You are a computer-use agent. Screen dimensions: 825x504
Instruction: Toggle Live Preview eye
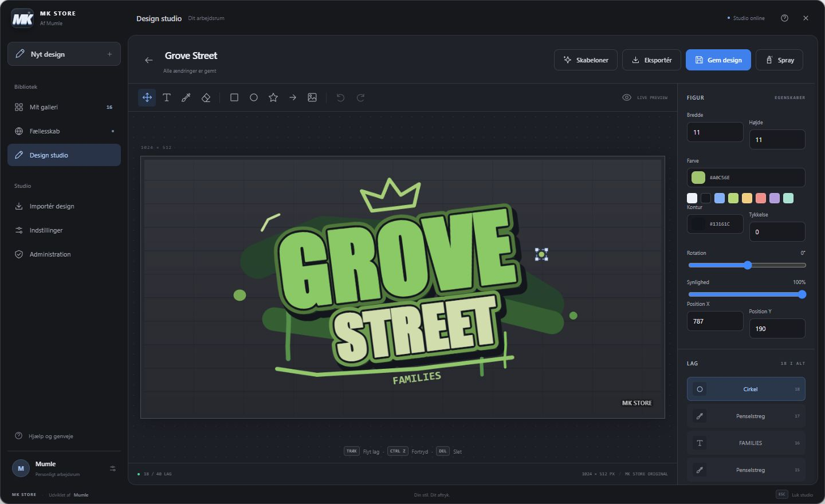click(x=627, y=97)
